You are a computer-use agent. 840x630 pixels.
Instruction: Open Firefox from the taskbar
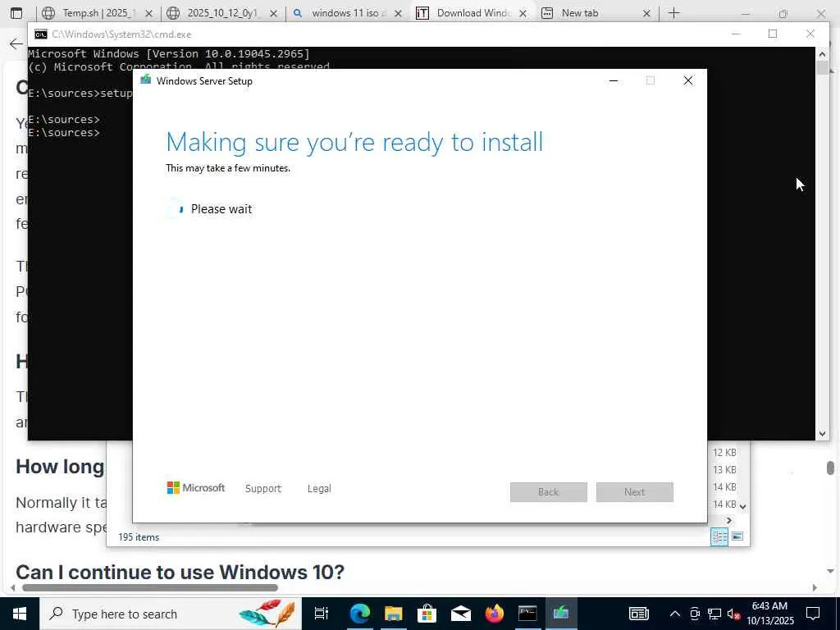(x=494, y=614)
